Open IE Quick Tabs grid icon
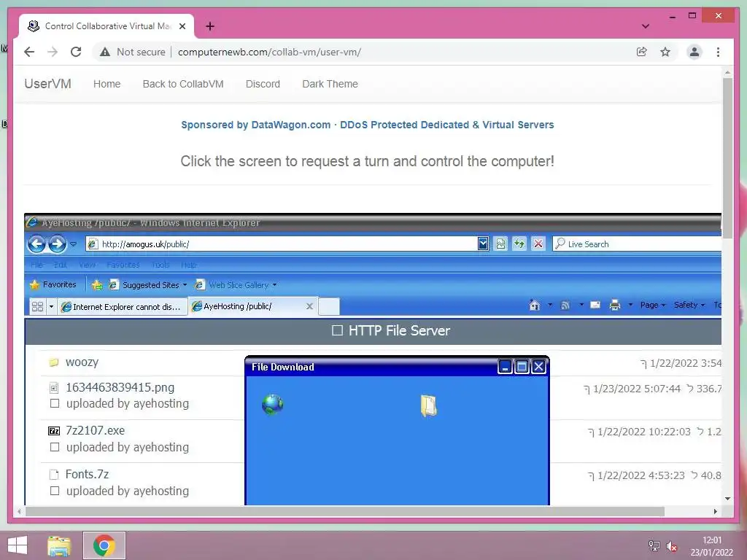 (x=37, y=307)
